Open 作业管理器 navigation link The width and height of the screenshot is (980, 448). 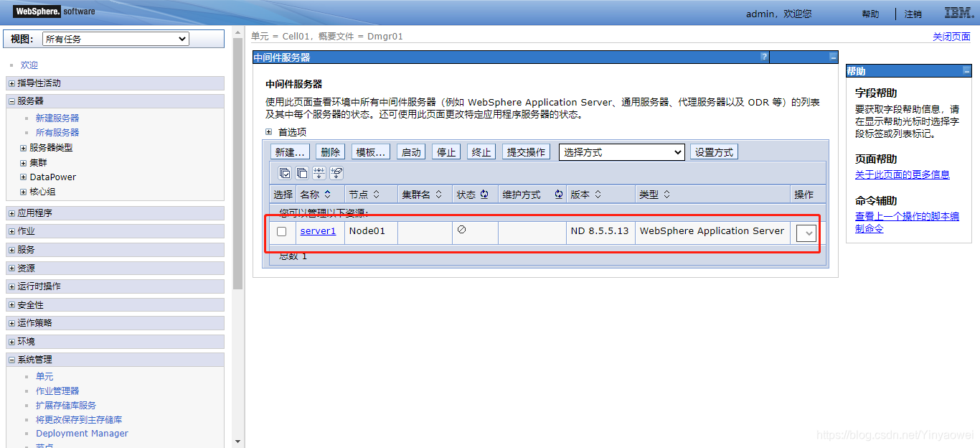(x=57, y=391)
